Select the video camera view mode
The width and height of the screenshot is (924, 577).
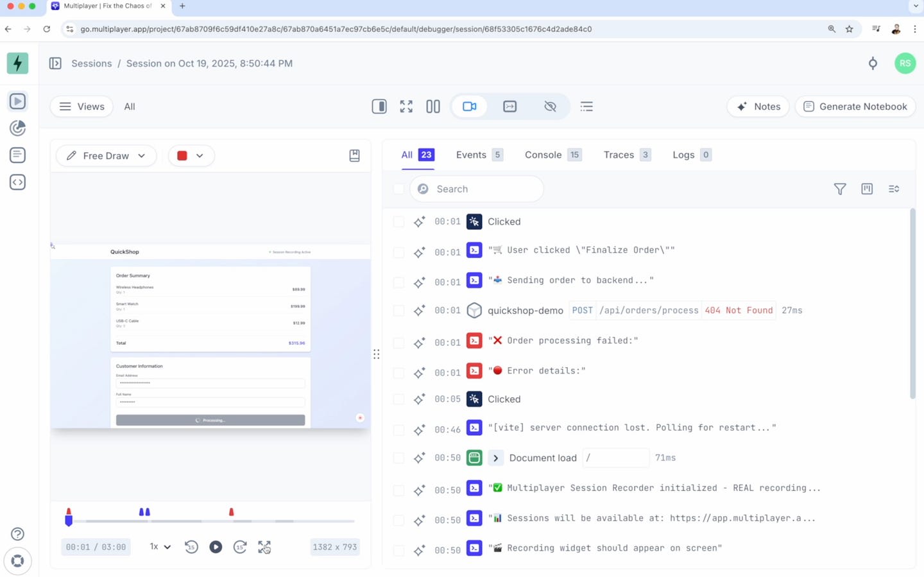click(470, 107)
